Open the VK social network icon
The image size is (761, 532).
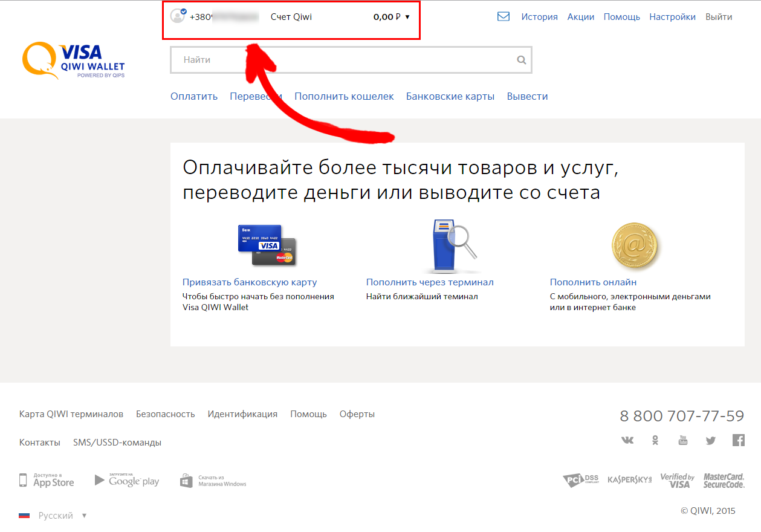(x=627, y=440)
